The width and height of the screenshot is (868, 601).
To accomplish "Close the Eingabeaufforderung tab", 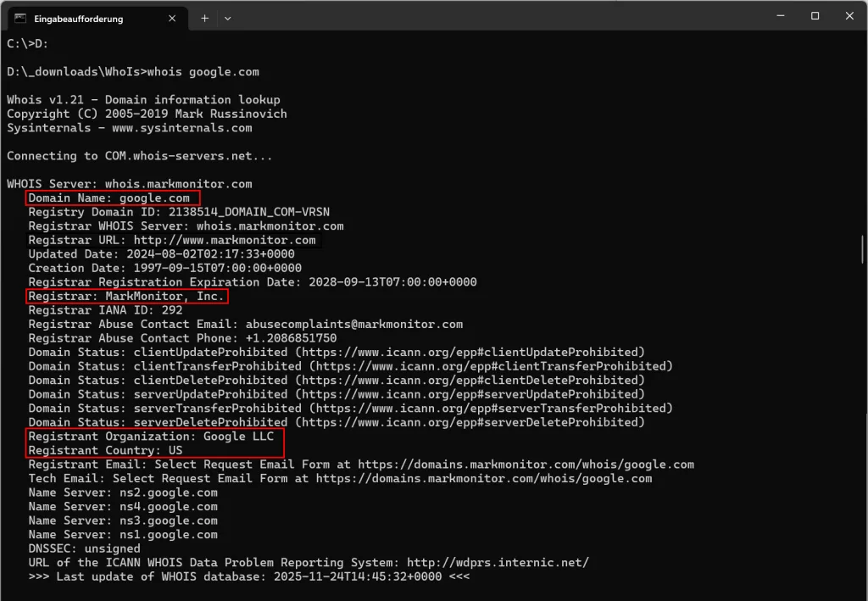I will click(172, 17).
